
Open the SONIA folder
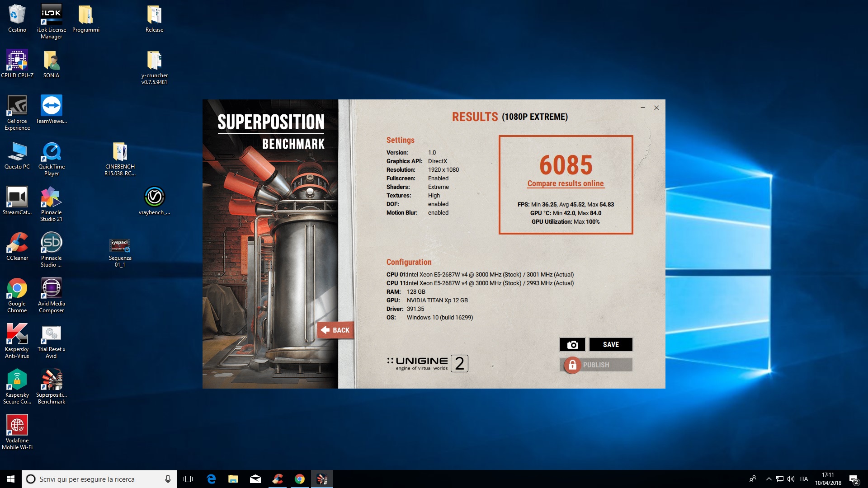point(52,64)
